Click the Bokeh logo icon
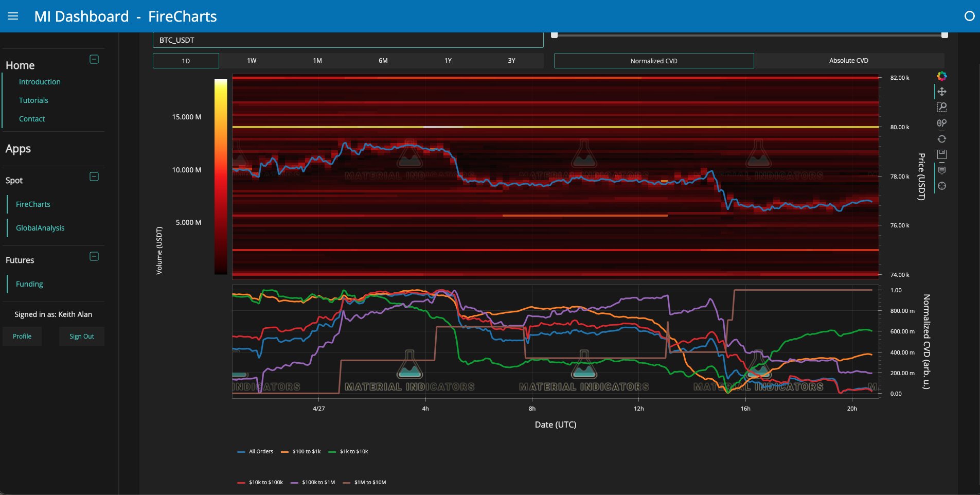This screenshot has width=980, height=495. click(x=941, y=76)
